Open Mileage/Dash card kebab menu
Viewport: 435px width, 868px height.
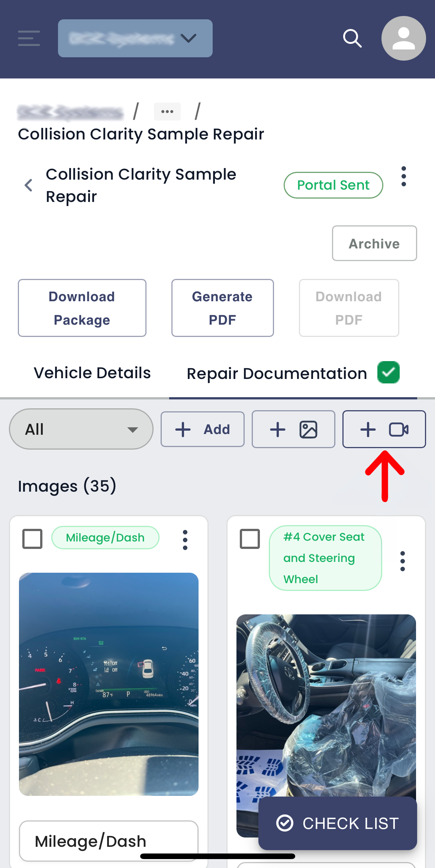[185, 540]
